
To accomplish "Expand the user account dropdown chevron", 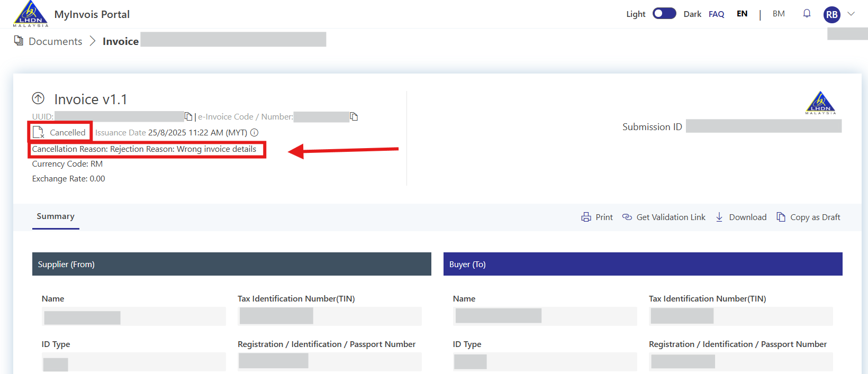I will 851,14.
